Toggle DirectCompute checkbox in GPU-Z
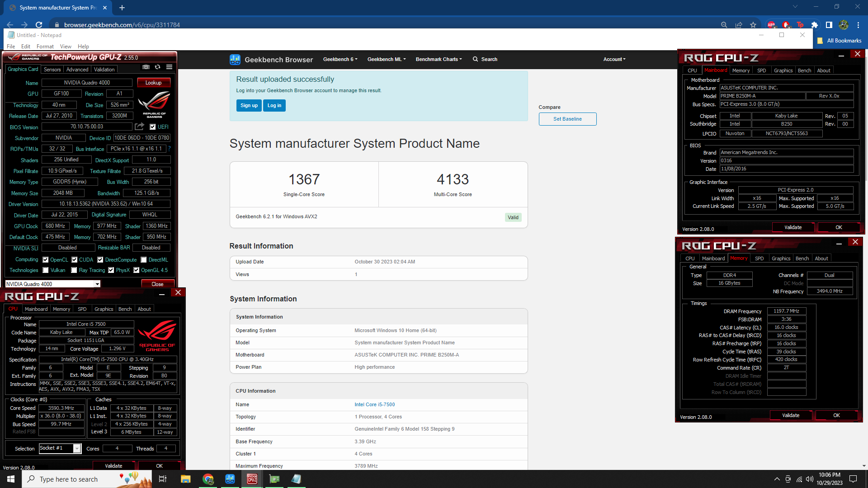868x488 pixels. coord(100,260)
